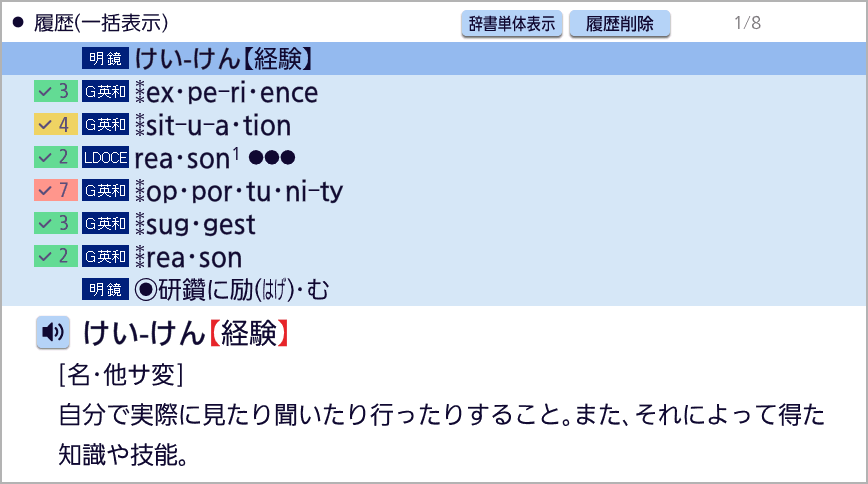Click the 明鏡 dictionary icon beside けいけん
This screenshot has width=868, height=484.
(x=106, y=59)
